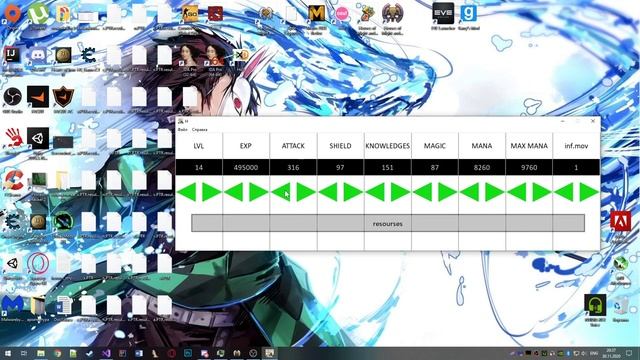Open the Opera GX desktop icon

38,267
